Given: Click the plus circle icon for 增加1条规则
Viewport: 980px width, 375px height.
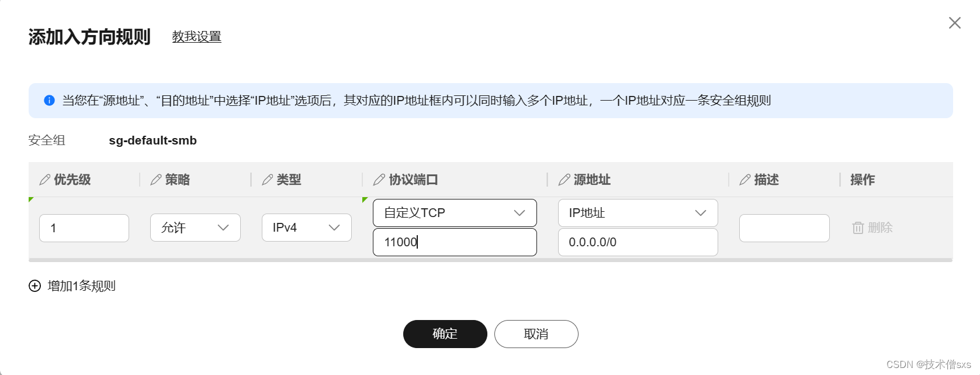Looking at the screenshot, I should click(35, 285).
